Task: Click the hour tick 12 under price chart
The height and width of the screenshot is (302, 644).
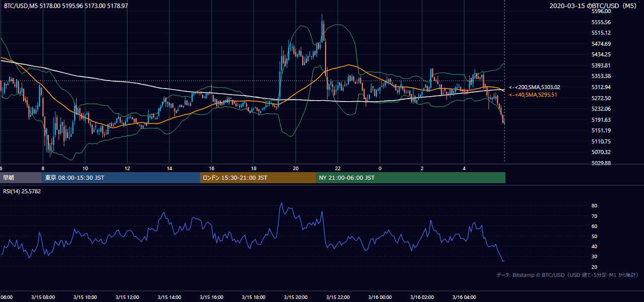Action: (x=127, y=168)
